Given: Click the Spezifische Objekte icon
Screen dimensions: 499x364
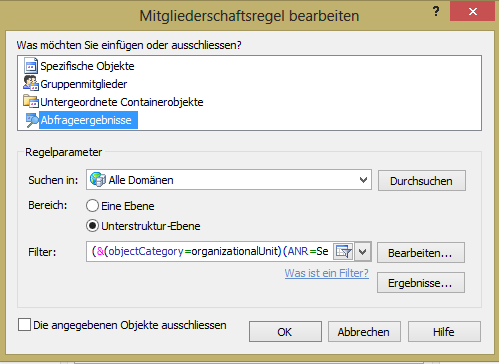Looking at the screenshot, I should (31, 66).
